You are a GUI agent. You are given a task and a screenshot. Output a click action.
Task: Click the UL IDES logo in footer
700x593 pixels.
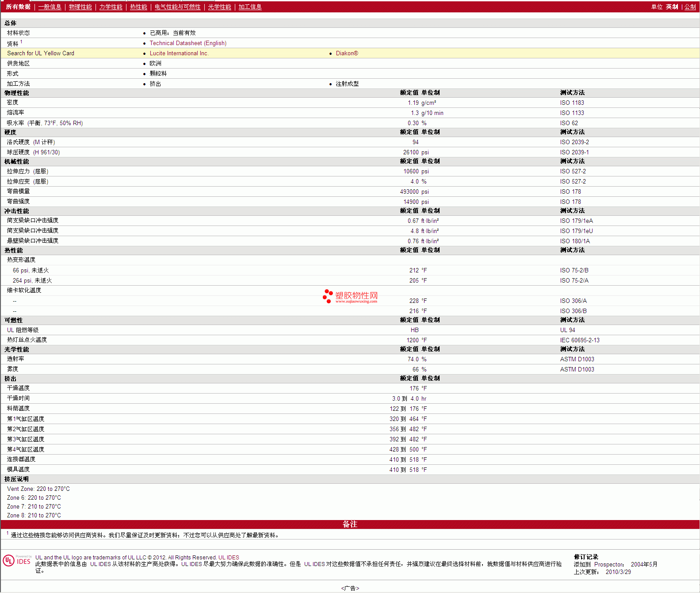point(17,561)
